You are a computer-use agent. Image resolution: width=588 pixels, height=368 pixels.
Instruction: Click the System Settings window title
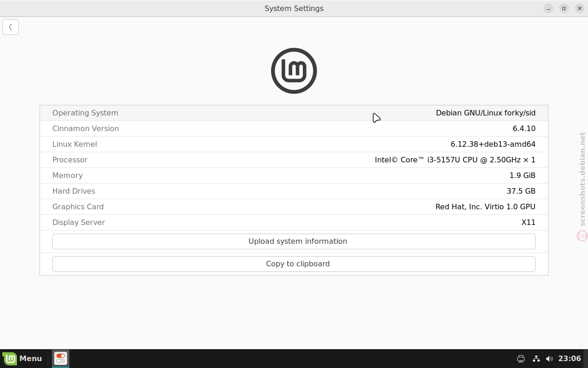point(294,8)
